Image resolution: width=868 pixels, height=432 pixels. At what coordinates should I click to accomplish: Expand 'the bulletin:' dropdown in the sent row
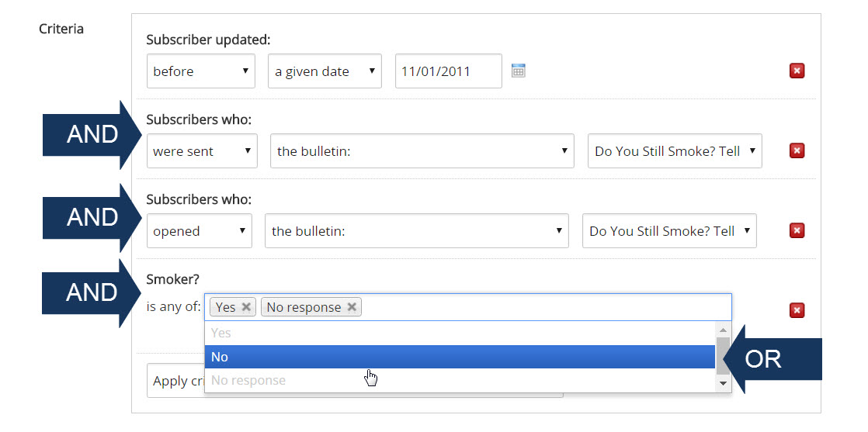click(x=422, y=151)
